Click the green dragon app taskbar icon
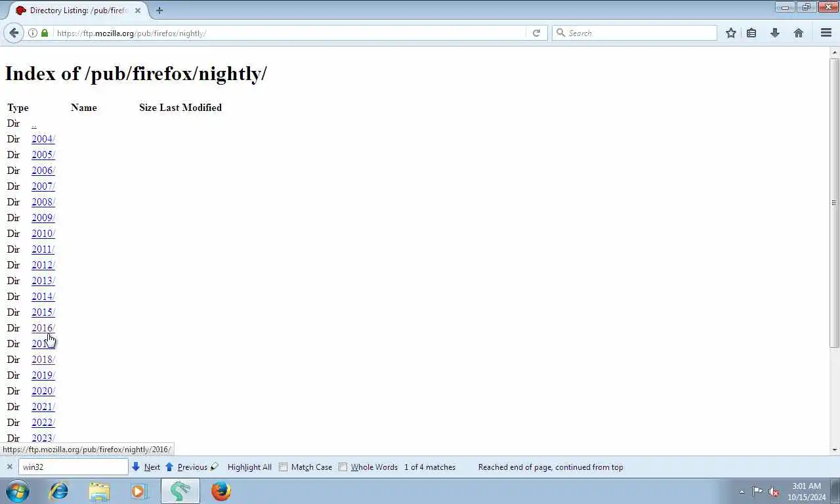The width and height of the screenshot is (840, 504). (180, 491)
